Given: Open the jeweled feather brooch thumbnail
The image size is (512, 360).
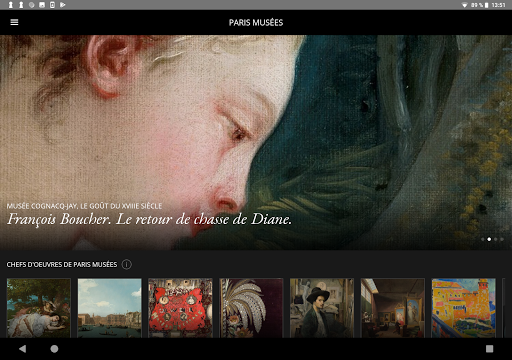Looking at the screenshot, I should coord(251,308).
